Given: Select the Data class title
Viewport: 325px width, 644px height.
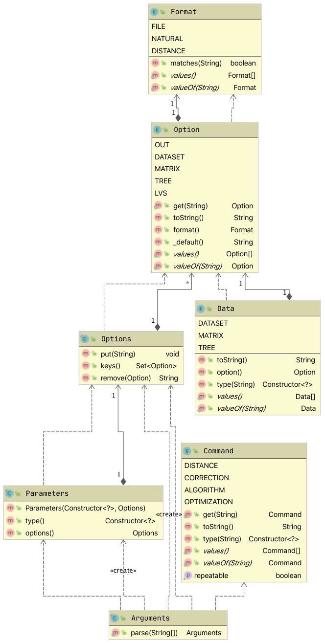Looking at the screenshot, I should pyautogui.click(x=226, y=309).
